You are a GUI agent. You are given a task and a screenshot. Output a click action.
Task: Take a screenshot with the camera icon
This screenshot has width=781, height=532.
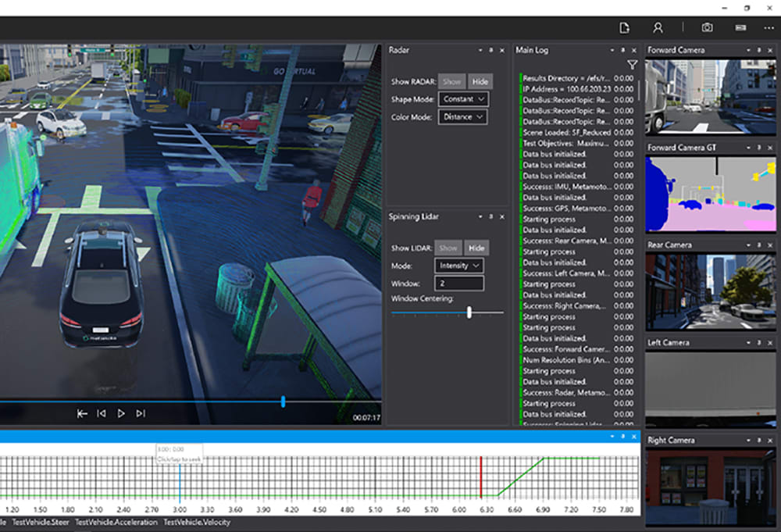(x=707, y=27)
